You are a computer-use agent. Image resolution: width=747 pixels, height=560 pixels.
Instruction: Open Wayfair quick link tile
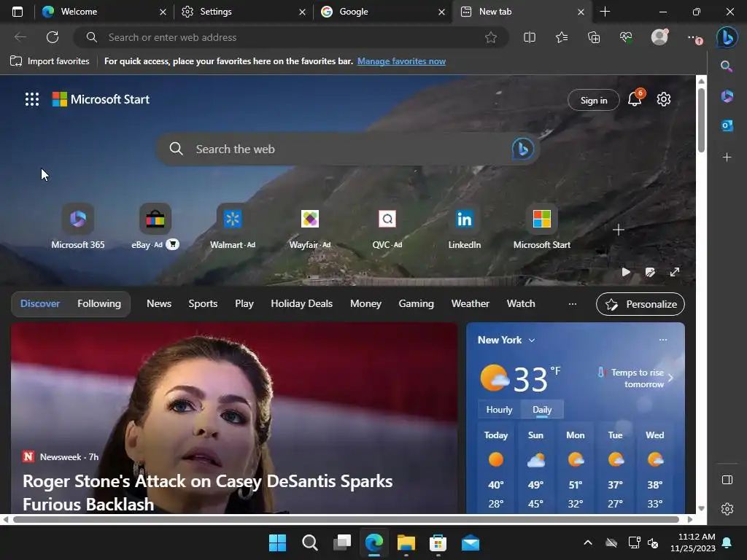310,227
